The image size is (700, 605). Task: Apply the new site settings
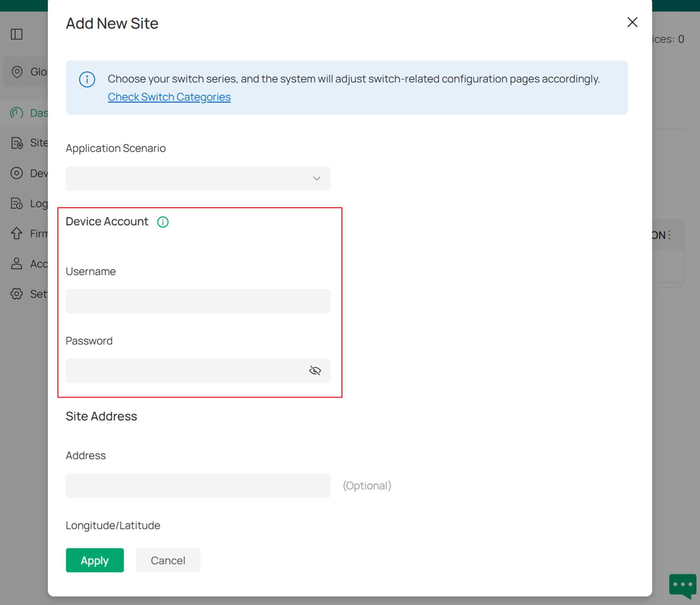pyautogui.click(x=95, y=561)
